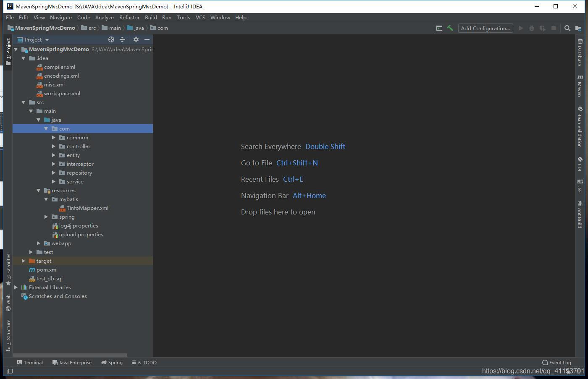Click the Run play icon in toolbar
The height and width of the screenshot is (379, 588).
pos(521,28)
